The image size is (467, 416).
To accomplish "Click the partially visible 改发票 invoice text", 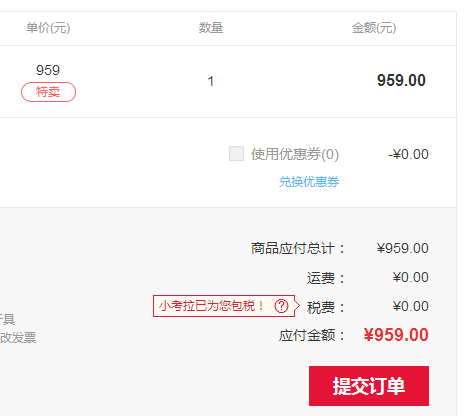I will 18,337.
